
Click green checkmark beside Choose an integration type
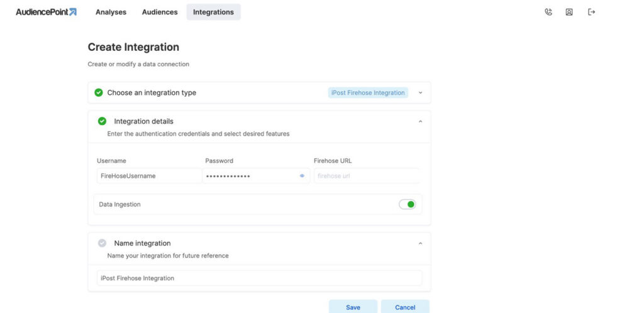[99, 93]
